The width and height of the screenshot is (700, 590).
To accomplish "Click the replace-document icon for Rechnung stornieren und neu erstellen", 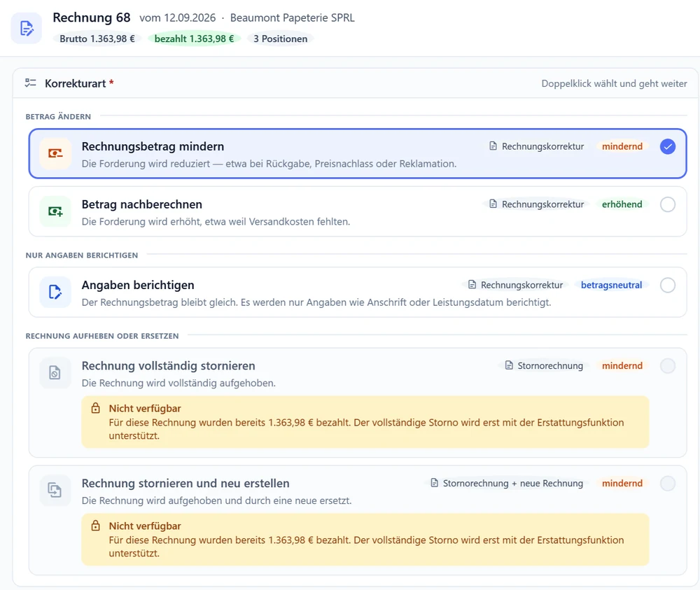I will (x=55, y=491).
